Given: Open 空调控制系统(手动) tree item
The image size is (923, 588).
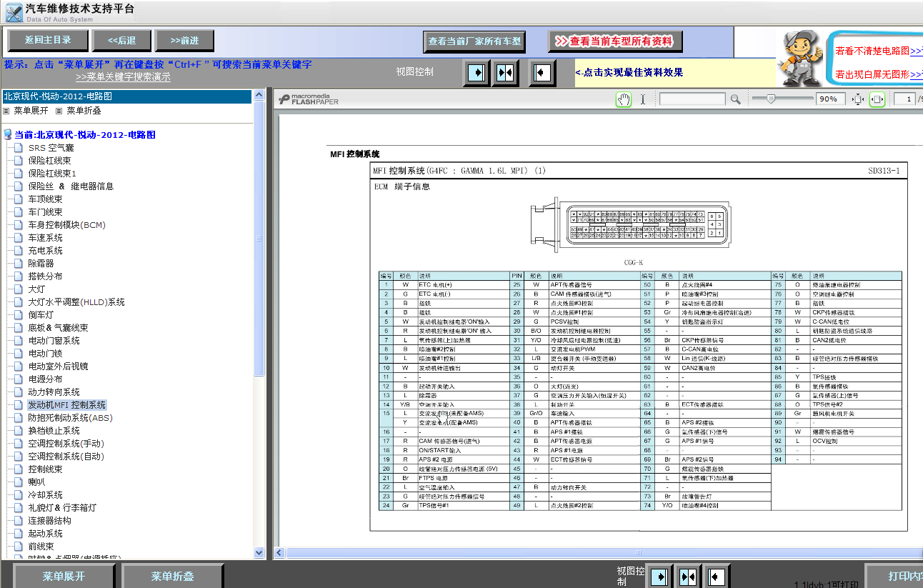Looking at the screenshot, I should point(66,444).
